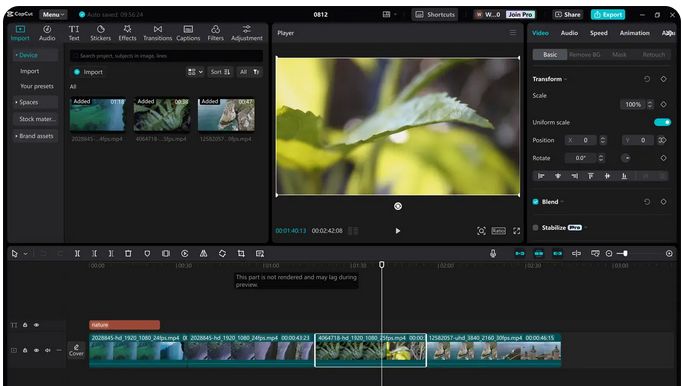682x386 pixels.
Task: Expand Brand assets section
Action: point(35,136)
